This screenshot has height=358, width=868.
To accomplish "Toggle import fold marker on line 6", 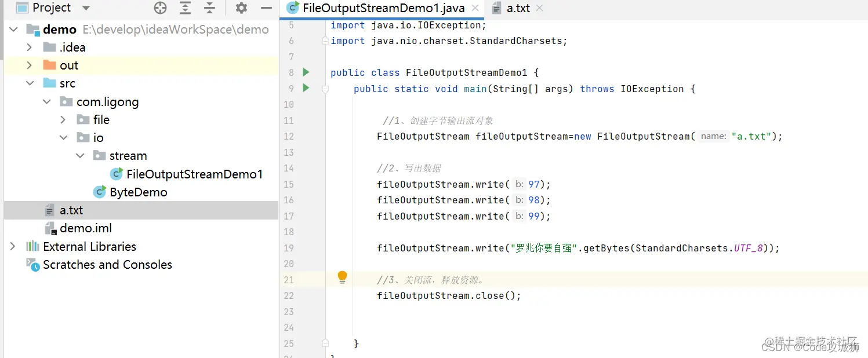I will [x=325, y=41].
